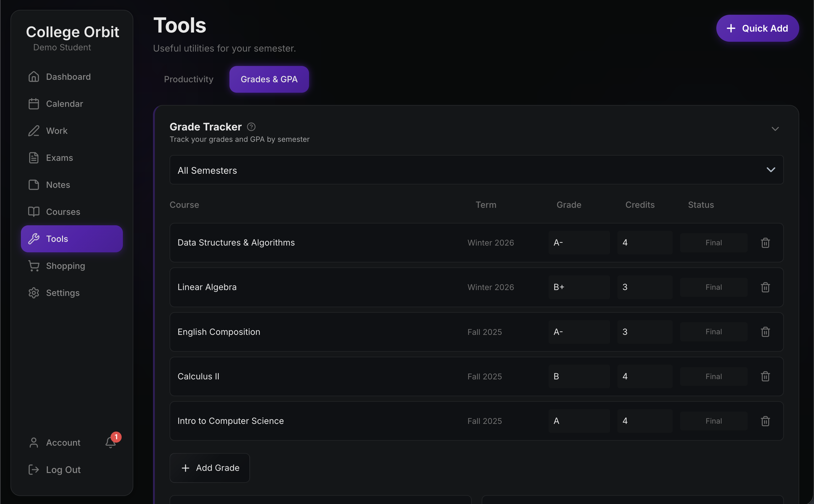This screenshot has height=504, width=814.
Task: Click the Add Grade button
Action: (x=210, y=468)
